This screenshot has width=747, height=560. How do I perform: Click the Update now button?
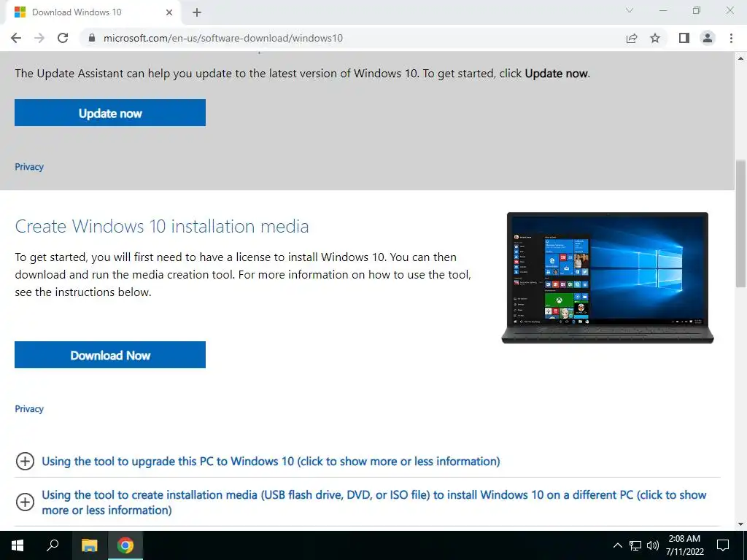[110, 113]
